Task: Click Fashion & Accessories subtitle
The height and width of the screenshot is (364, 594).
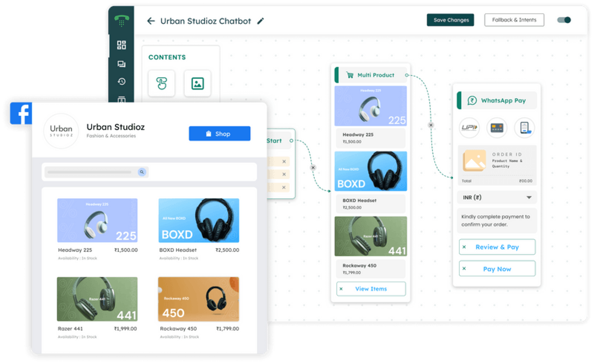Action: click(x=111, y=136)
